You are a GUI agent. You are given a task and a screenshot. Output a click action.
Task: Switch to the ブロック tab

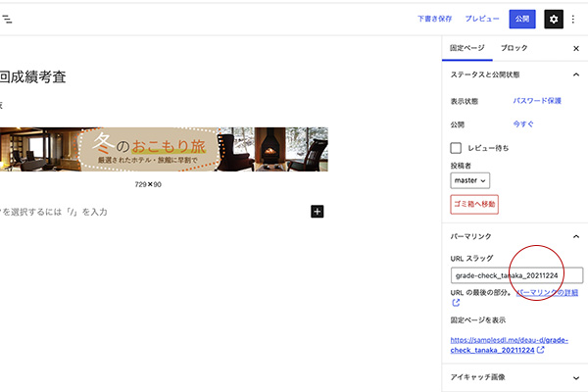click(514, 48)
